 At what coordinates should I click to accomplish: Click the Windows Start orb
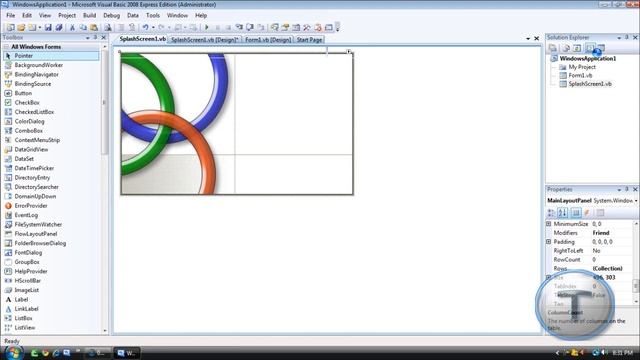pyautogui.click(x=13, y=352)
